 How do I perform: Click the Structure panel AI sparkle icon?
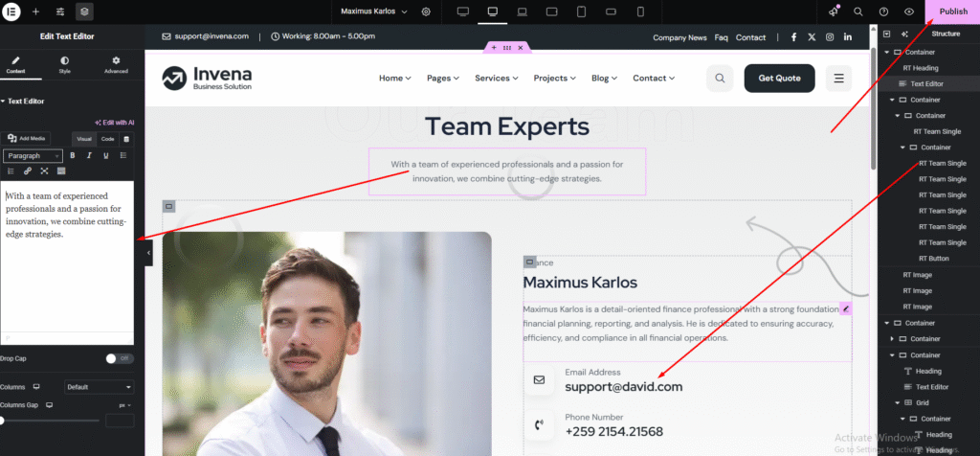[904, 34]
